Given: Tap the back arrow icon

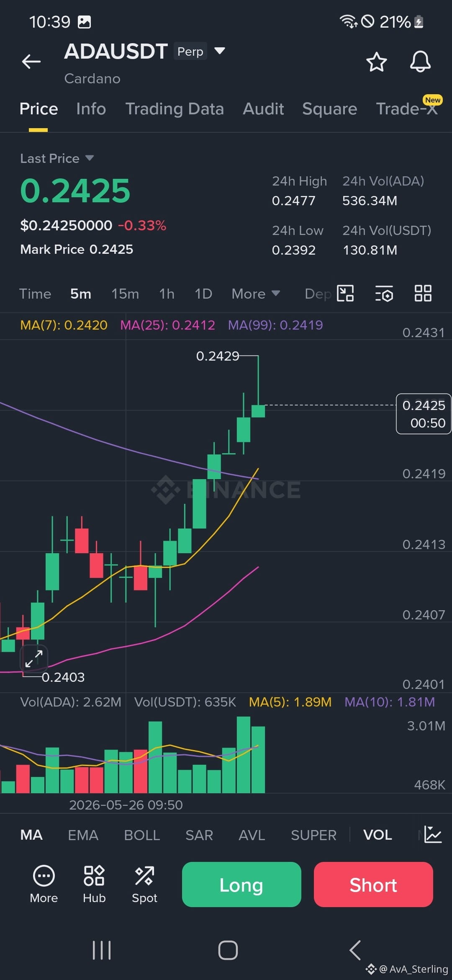Looking at the screenshot, I should tap(31, 62).
